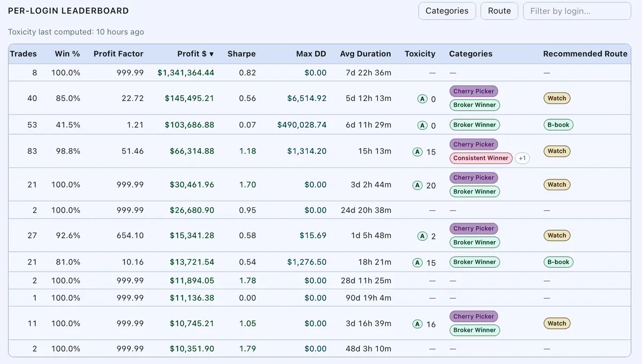Click Broker Winner tag in $13,721.54 row
642x364 pixels.
[x=475, y=262]
